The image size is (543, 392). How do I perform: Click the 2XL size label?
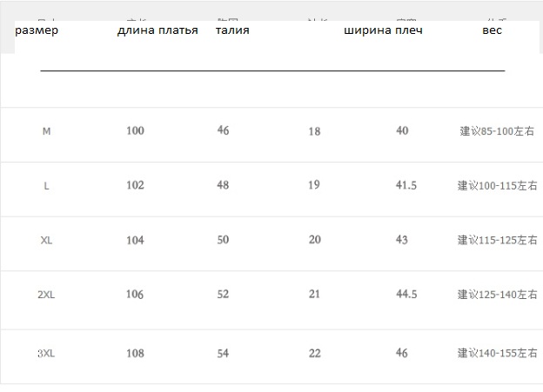tap(46, 295)
